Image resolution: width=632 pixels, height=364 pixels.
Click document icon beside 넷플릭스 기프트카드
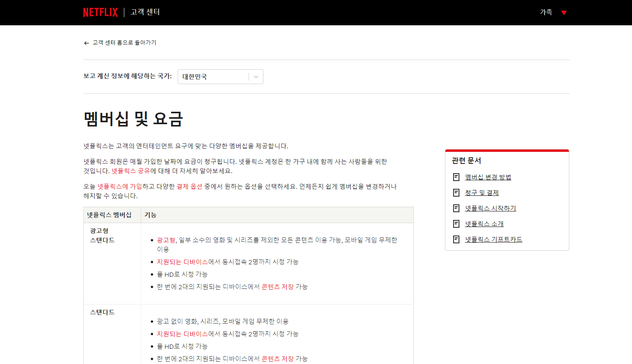coord(456,239)
